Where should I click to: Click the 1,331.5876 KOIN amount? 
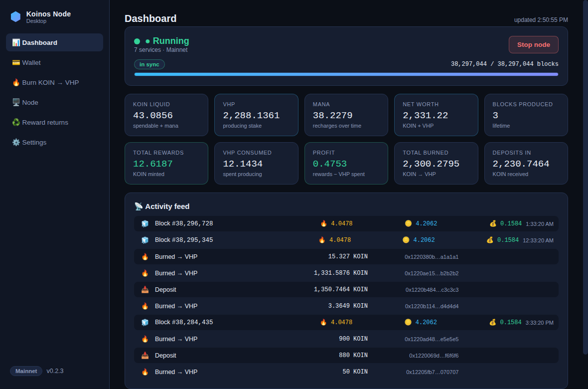[340, 273]
